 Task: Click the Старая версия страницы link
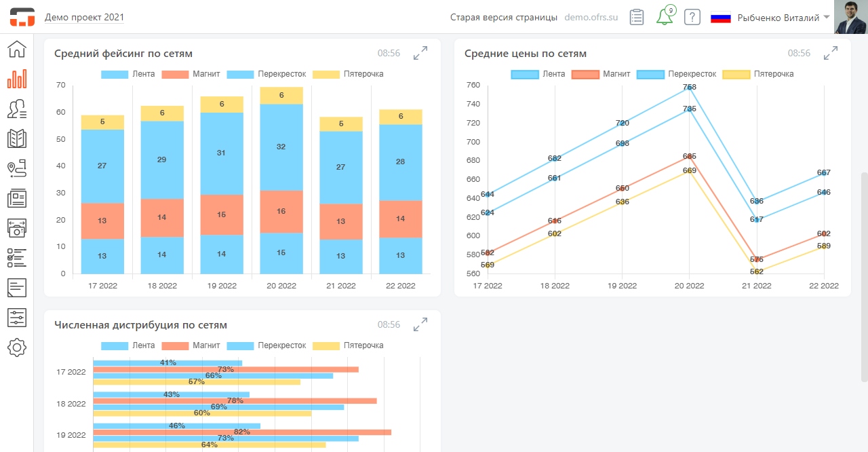503,18
